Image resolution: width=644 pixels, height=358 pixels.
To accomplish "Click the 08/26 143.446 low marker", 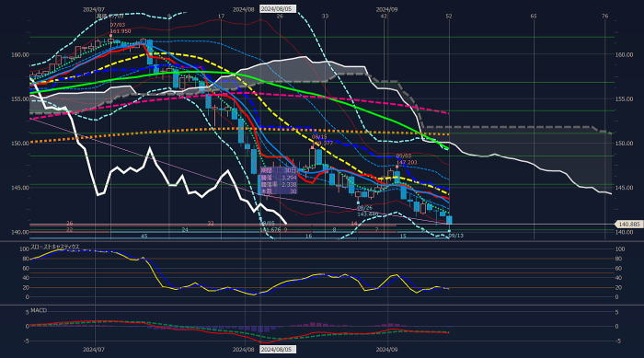I will (x=367, y=212).
